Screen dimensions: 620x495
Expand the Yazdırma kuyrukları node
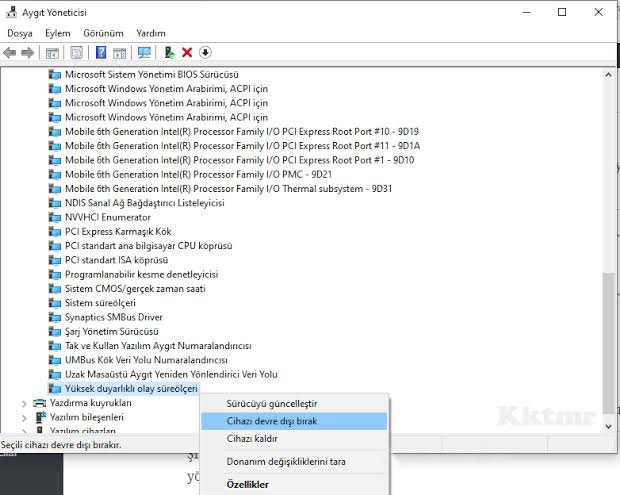24,404
